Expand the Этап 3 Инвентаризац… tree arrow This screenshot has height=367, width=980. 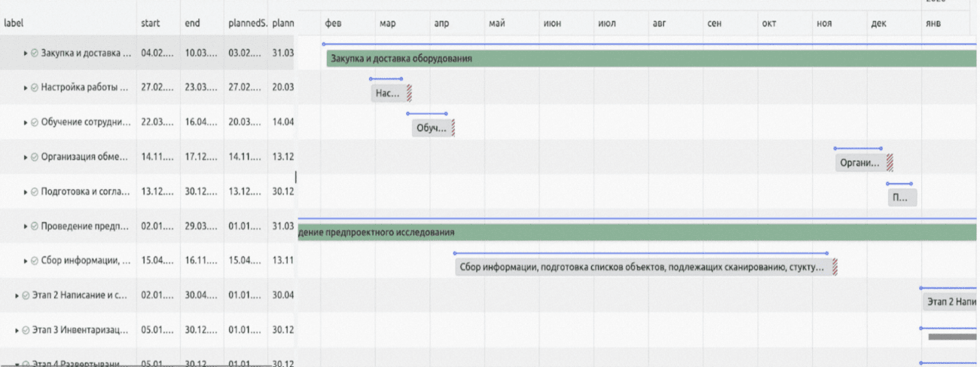17,331
